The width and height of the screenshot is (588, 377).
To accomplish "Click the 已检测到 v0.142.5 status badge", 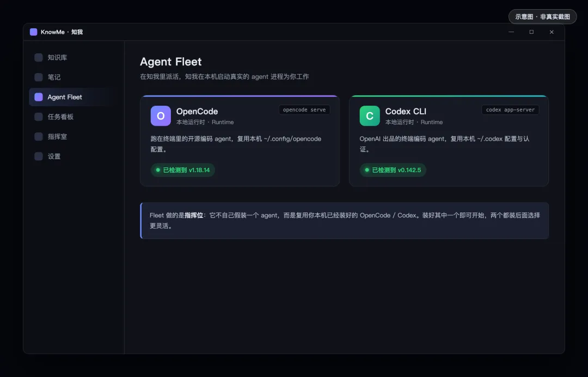I will [x=393, y=170].
